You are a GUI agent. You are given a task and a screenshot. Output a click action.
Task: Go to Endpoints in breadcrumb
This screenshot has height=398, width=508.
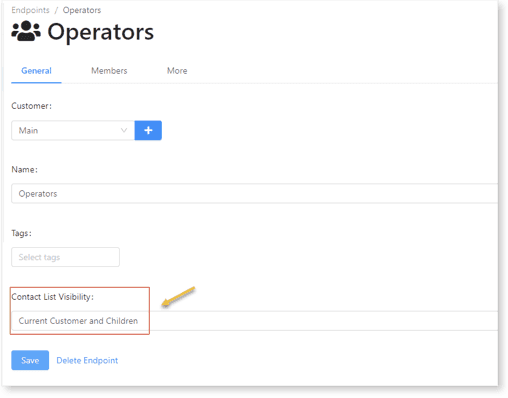coord(30,10)
